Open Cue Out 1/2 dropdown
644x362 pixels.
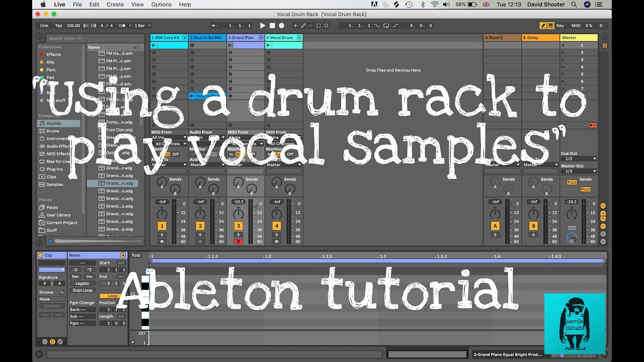click(579, 159)
